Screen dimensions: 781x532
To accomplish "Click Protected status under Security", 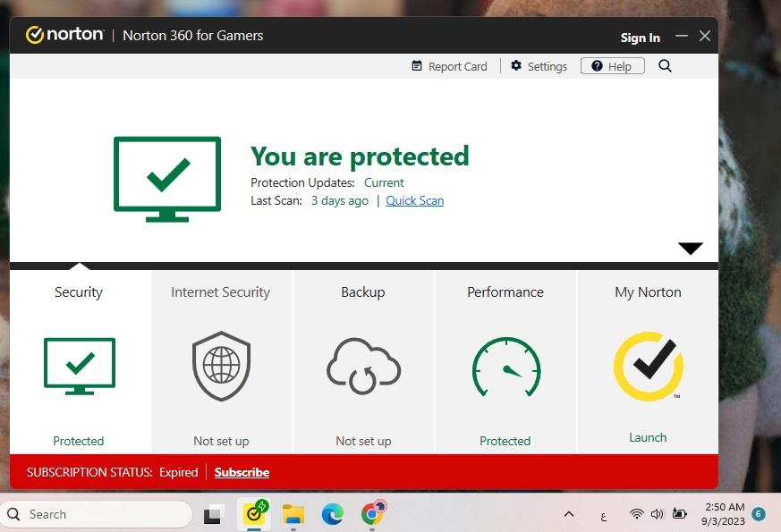I will click(78, 441).
